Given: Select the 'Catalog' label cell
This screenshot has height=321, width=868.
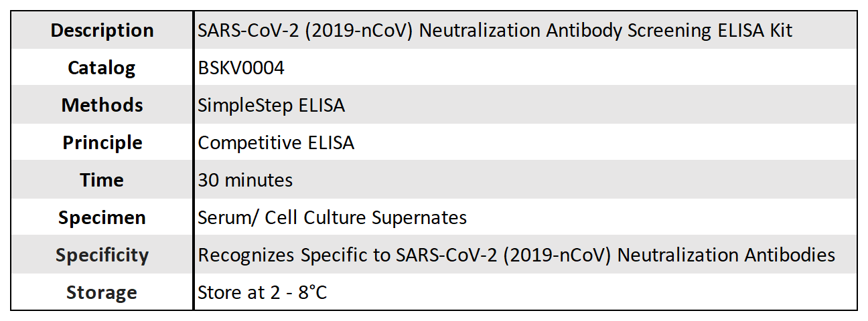Looking at the screenshot, I should pyautogui.click(x=102, y=68).
